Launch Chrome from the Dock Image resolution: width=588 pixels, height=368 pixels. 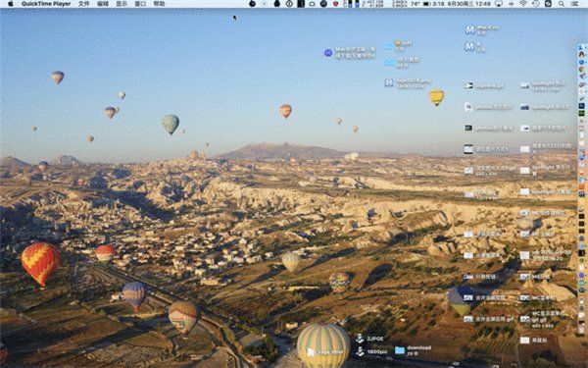coord(581,70)
